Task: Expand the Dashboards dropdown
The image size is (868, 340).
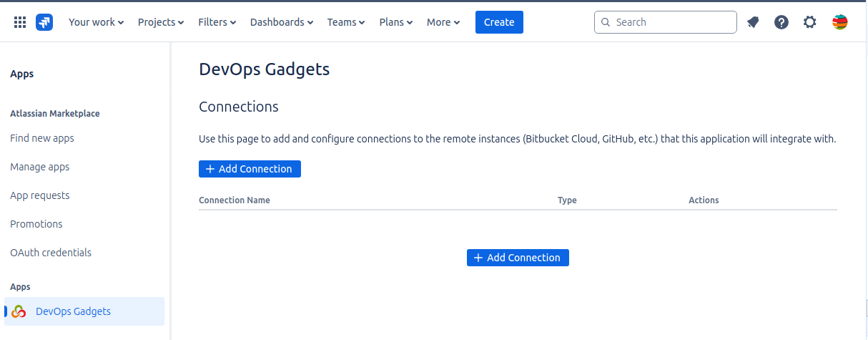Action: click(x=282, y=22)
